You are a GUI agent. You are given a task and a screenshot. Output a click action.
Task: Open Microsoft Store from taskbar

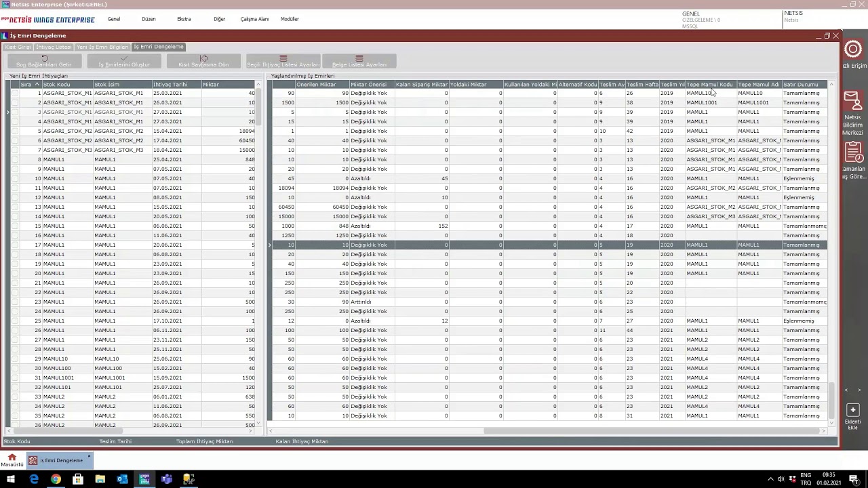point(78,480)
